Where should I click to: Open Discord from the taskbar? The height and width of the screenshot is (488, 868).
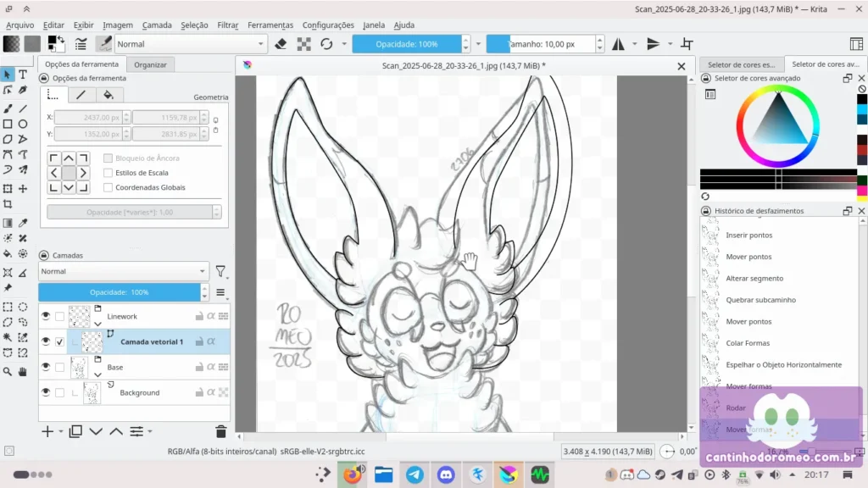[446, 474]
